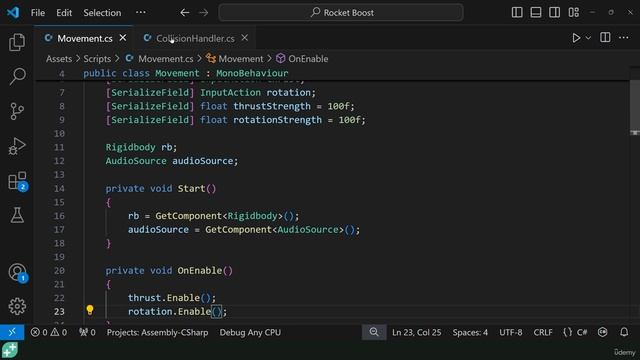Screen dimensions: 640x360
Task: Switch to the CollisionHandler.cs tab
Action: 195,38
